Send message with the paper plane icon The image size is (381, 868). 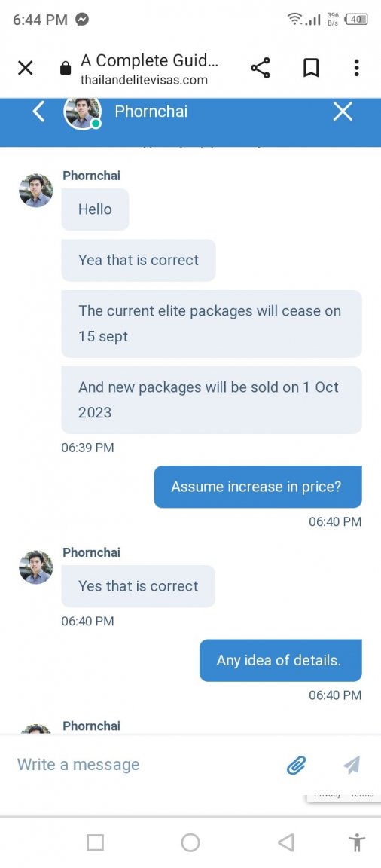[352, 765]
